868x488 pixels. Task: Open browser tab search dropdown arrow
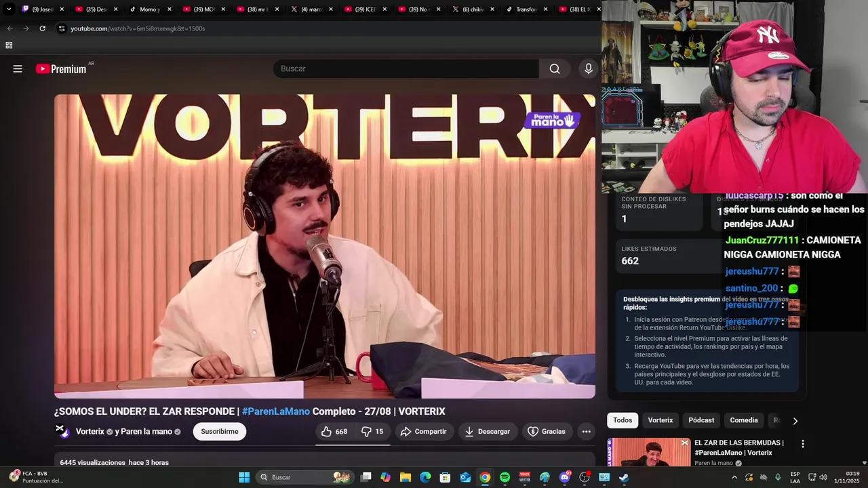(9, 9)
